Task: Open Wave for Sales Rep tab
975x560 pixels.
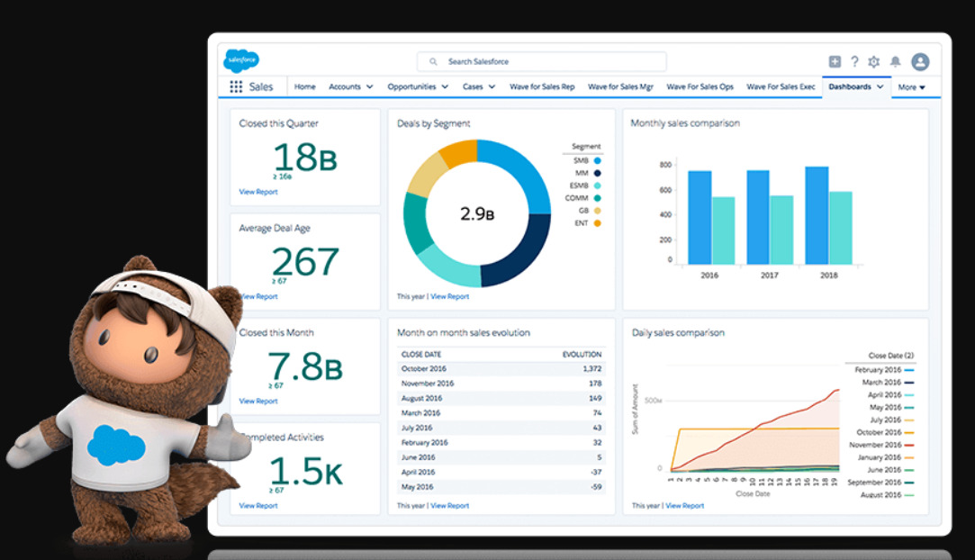Action: tap(542, 87)
